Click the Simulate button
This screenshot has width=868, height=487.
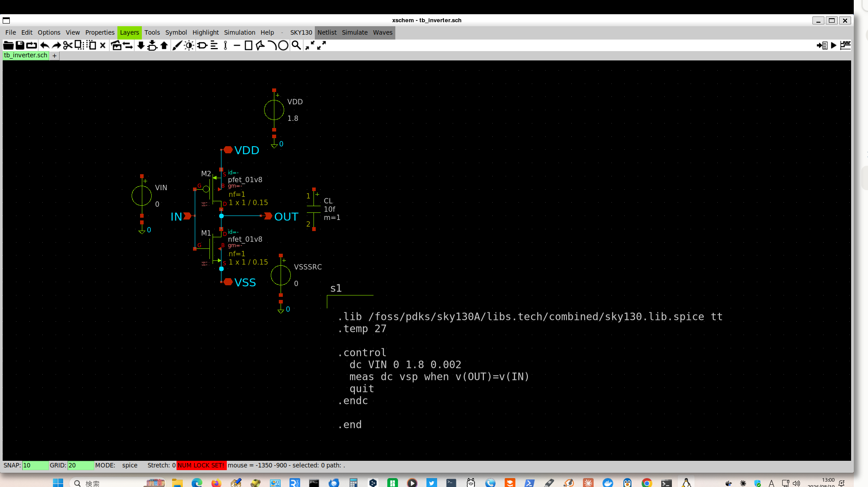click(x=355, y=32)
